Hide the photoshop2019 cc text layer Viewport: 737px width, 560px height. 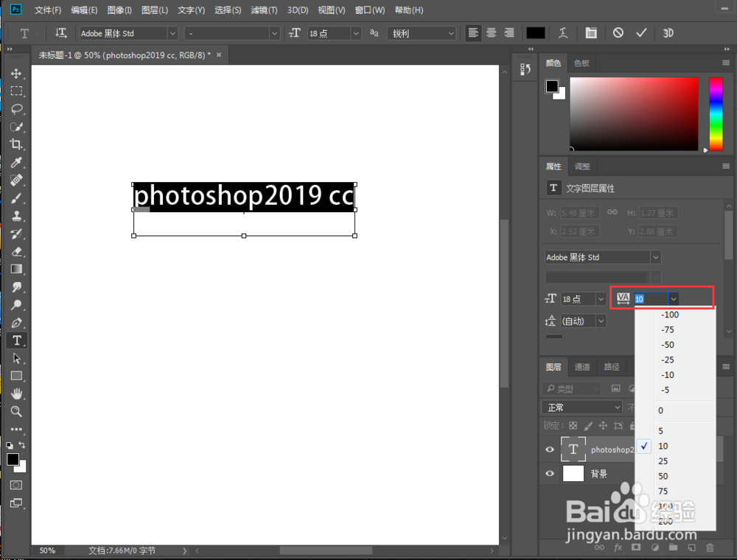[550, 449]
